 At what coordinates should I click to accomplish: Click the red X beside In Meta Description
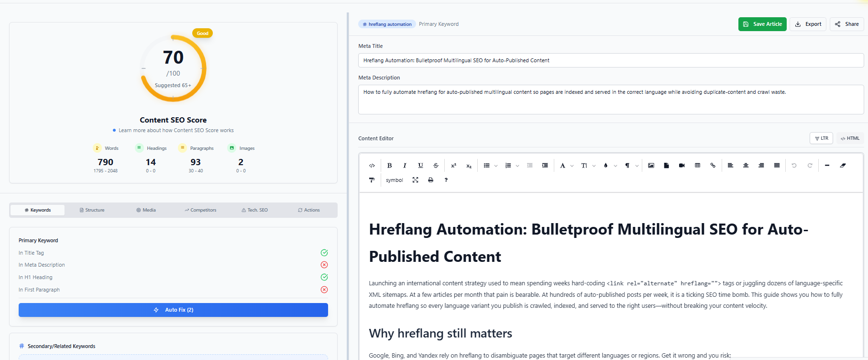[x=324, y=265]
